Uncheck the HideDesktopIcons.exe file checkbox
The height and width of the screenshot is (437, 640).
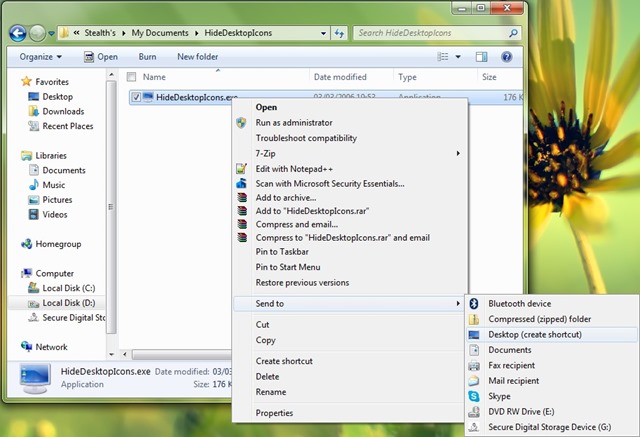(x=136, y=97)
